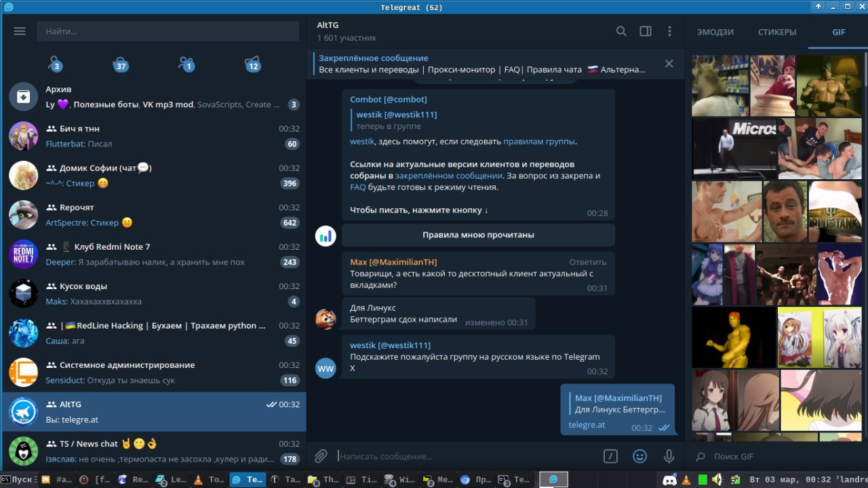
Task: Click the quoted Max reply in sent message
Action: click(x=618, y=404)
